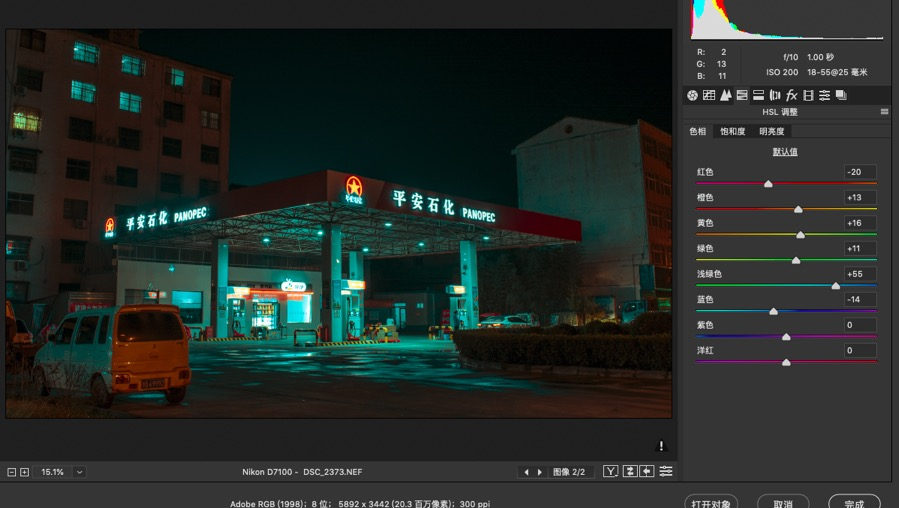Click the R: 2 color readout
The height and width of the screenshot is (508, 899).
(x=712, y=52)
